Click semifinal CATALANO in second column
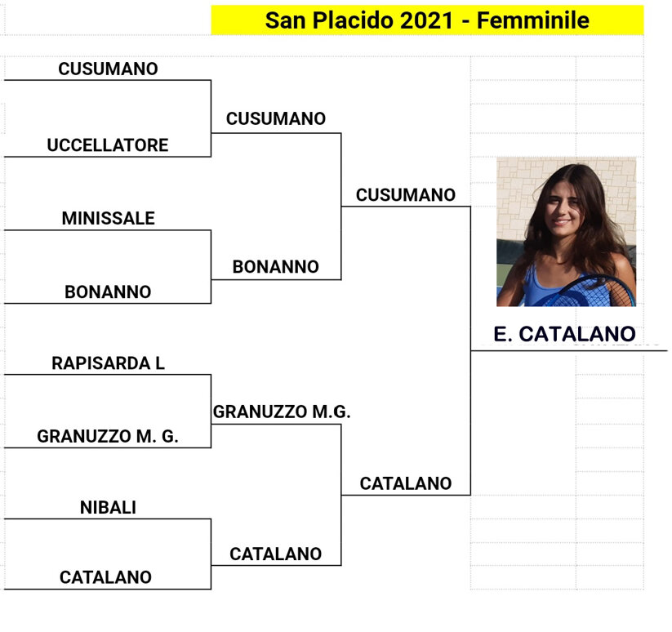The image size is (672, 632). (x=275, y=554)
